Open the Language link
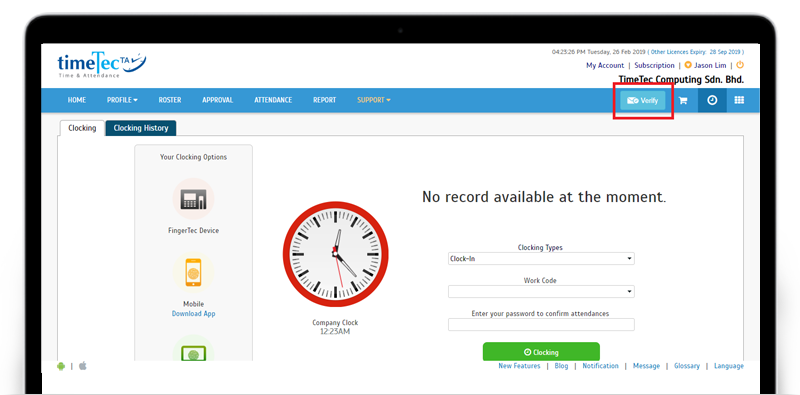Screen dimensions: 800x395 [x=729, y=366]
